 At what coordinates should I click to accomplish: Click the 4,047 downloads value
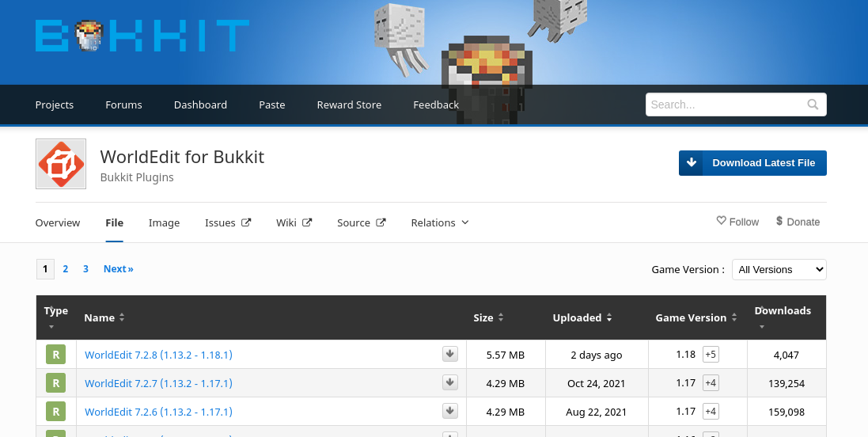[786, 355]
